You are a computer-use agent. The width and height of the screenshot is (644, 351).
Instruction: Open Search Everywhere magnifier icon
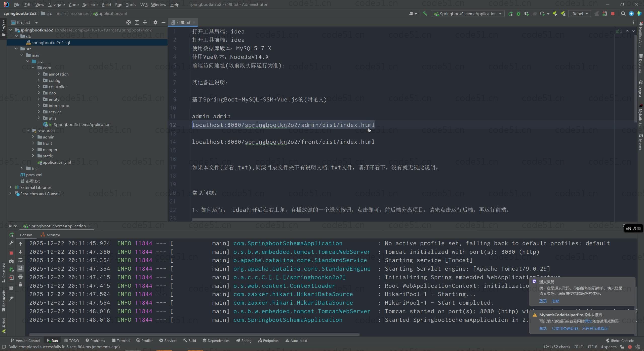coord(623,14)
